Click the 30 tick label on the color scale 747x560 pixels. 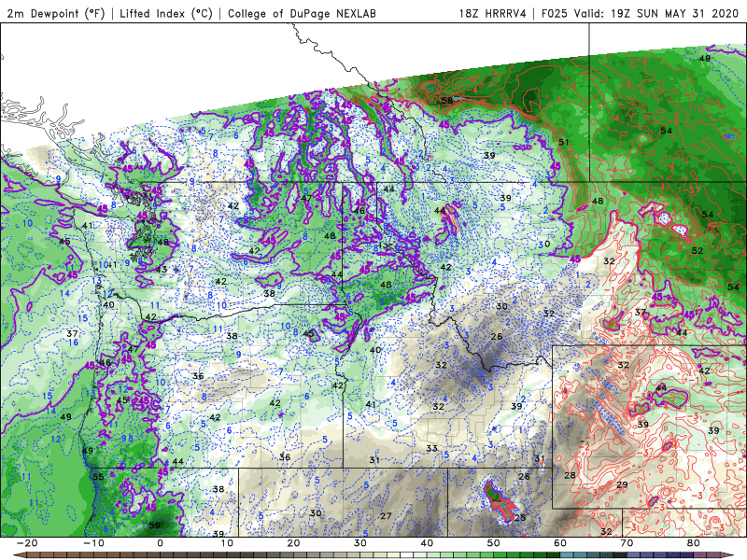(x=360, y=543)
